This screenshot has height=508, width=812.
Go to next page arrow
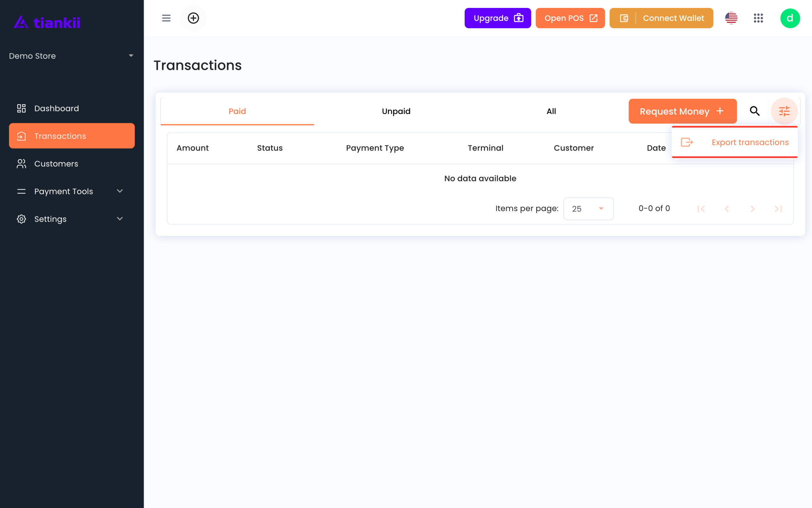[753, 209]
